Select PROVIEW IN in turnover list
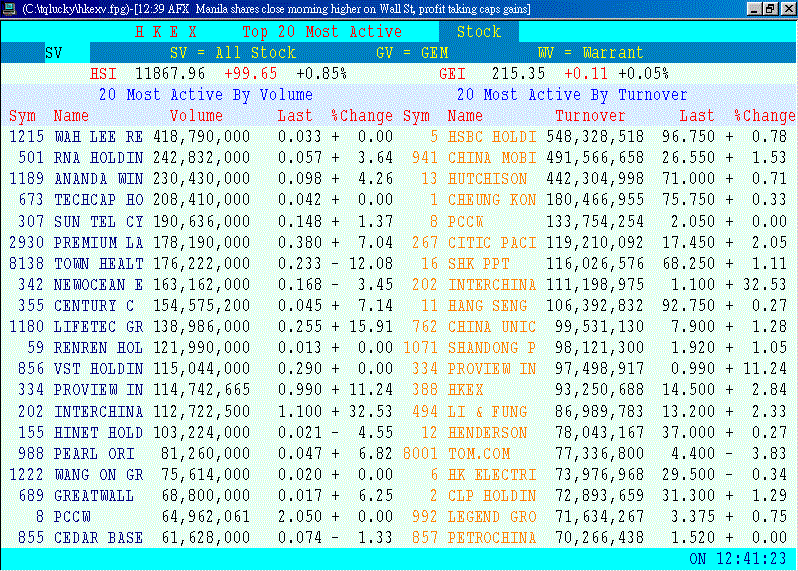798x571 pixels. 600,369
